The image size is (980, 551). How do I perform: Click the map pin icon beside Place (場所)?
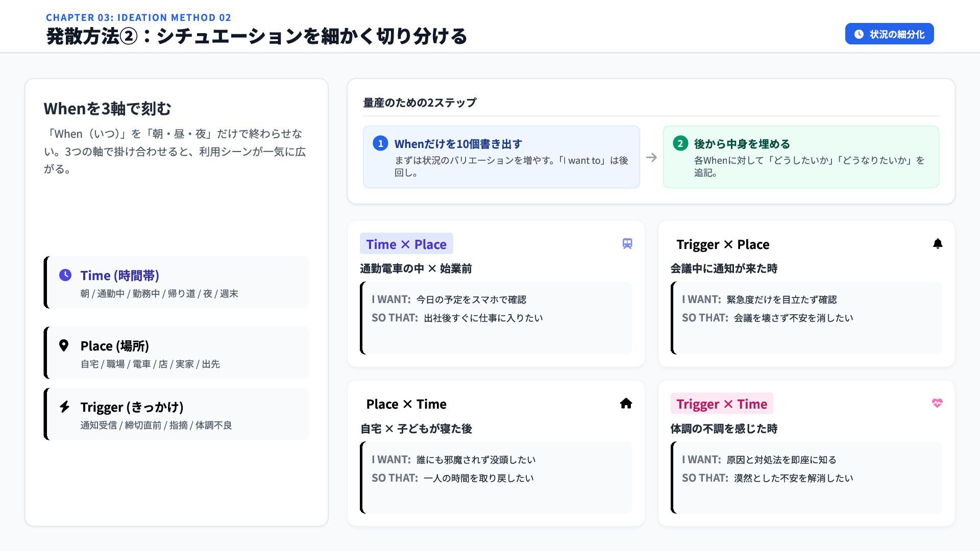tap(64, 345)
